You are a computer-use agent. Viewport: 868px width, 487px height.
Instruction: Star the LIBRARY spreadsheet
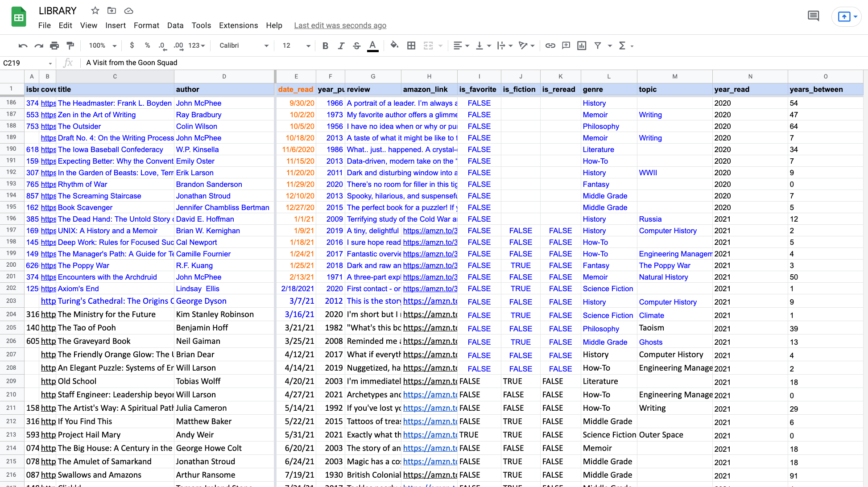point(94,10)
